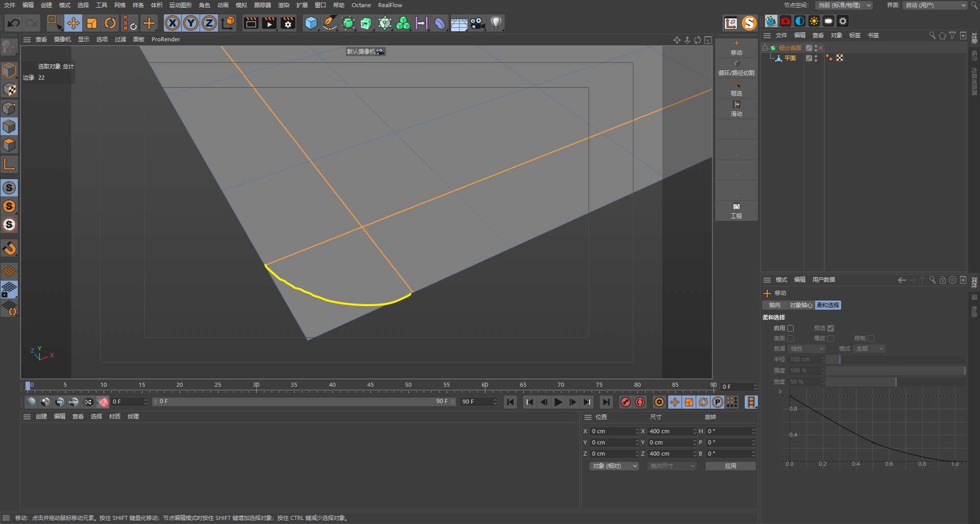Toggle the 表面 checkbox
980x524 pixels.
[791, 338]
